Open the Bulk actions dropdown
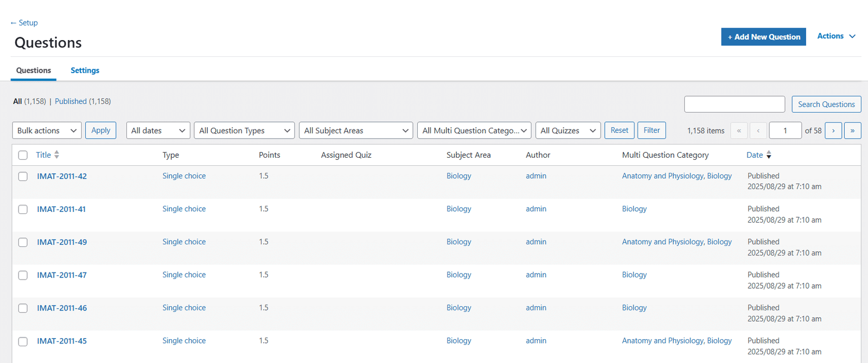This screenshot has width=868, height=363. point(47,131)
